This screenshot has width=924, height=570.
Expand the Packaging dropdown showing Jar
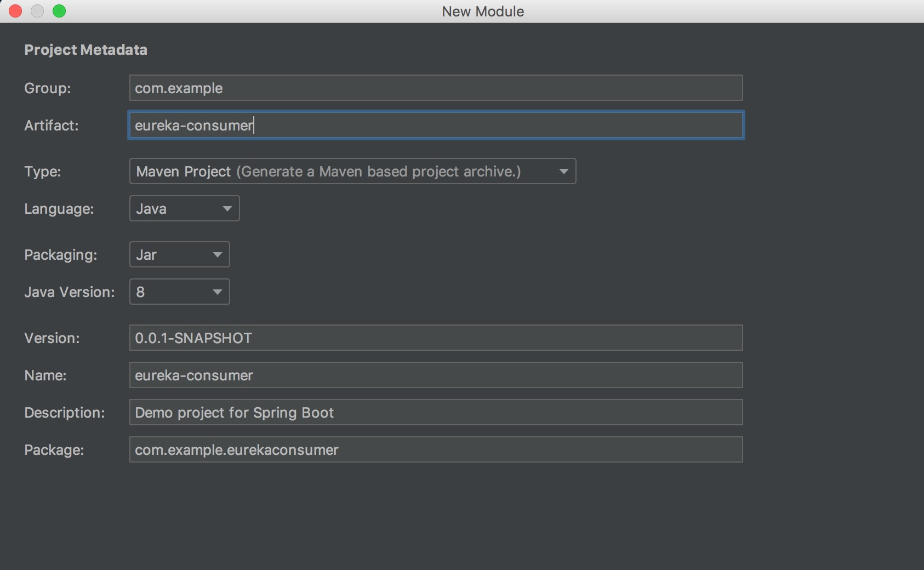click(x=179, y=254)
